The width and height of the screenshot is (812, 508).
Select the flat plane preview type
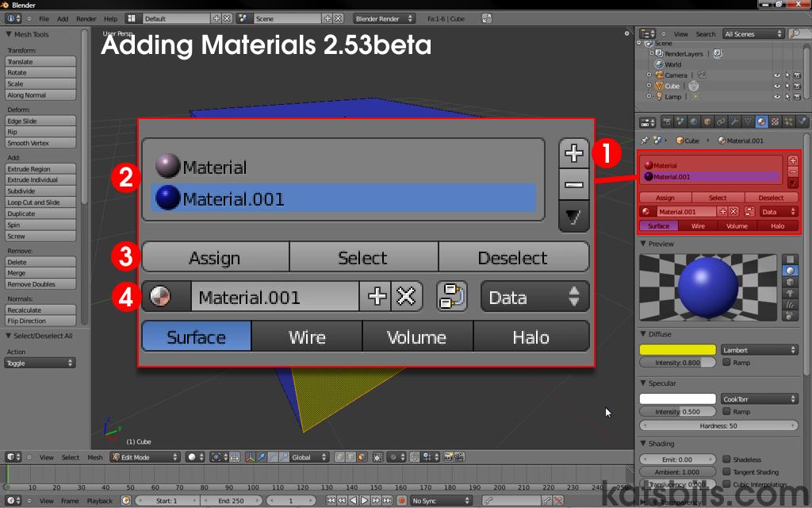(x=791, y=259)
